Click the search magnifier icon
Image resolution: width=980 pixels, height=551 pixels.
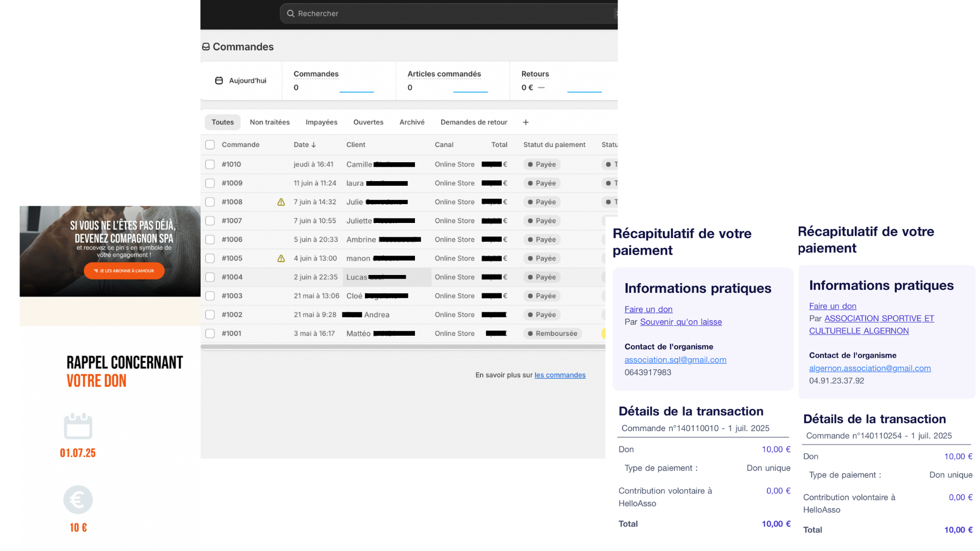[x=290, y=14]
